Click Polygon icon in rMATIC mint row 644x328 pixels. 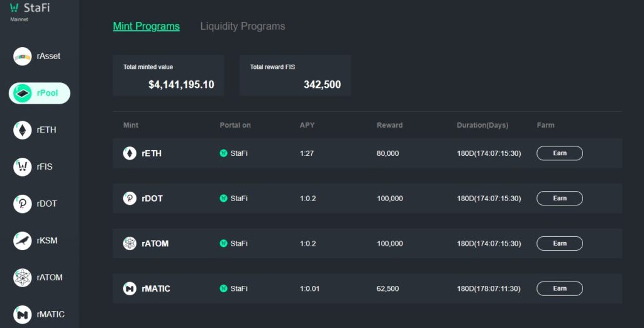pos(130,288)
